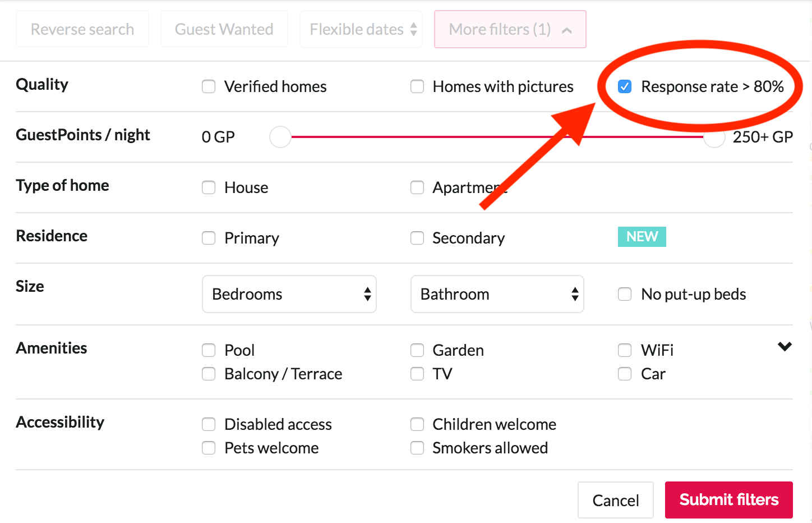Enable the WiFi amenity filter

(x=625, y=350)
